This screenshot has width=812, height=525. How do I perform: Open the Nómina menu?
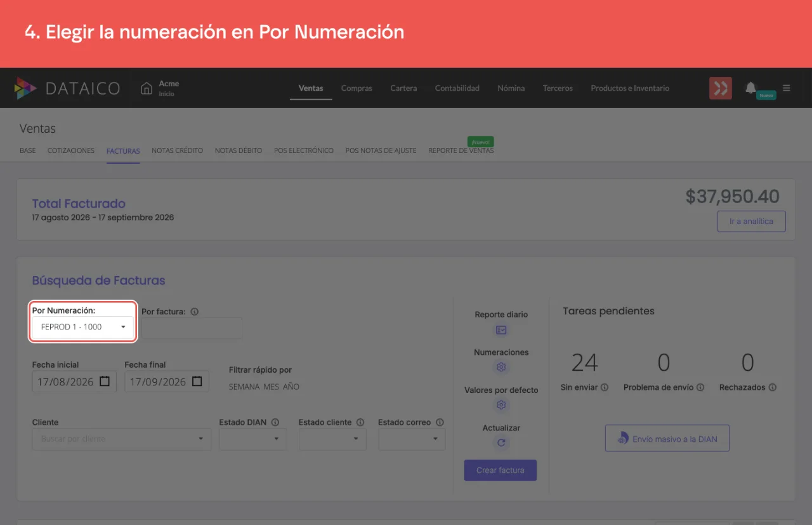(x=511, y=88)
